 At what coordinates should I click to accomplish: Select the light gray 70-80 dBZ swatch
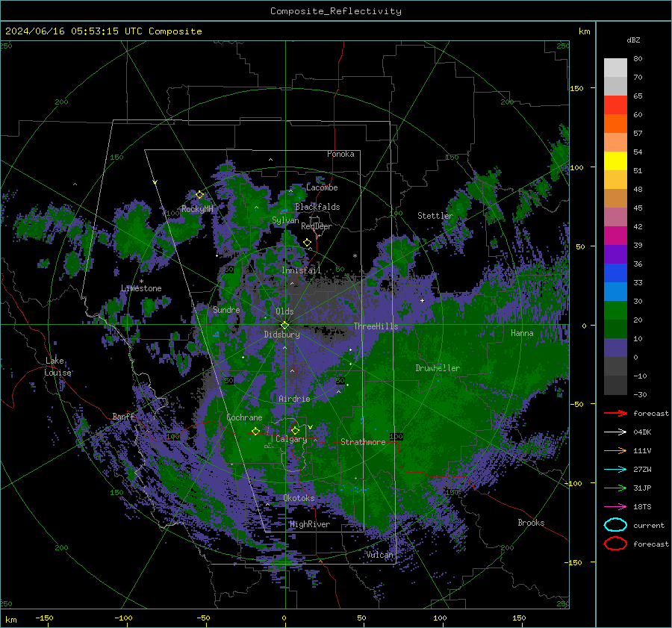pos(615,68)
